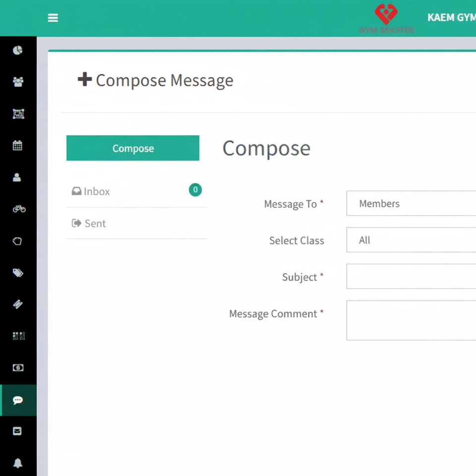Image resolution: width=476 pixels, height=476 pixels.
Task: Click the Inbox count badge showing 0
Action: 195,190
